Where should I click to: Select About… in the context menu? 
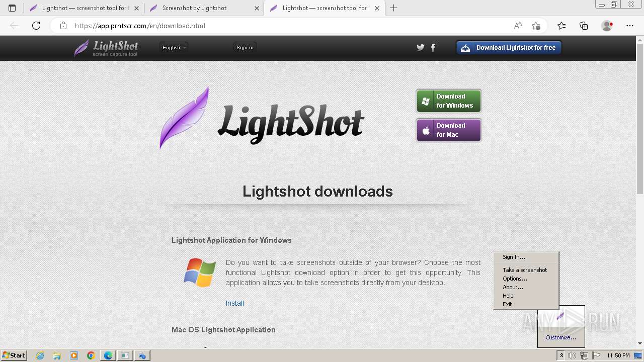[526, 287]
